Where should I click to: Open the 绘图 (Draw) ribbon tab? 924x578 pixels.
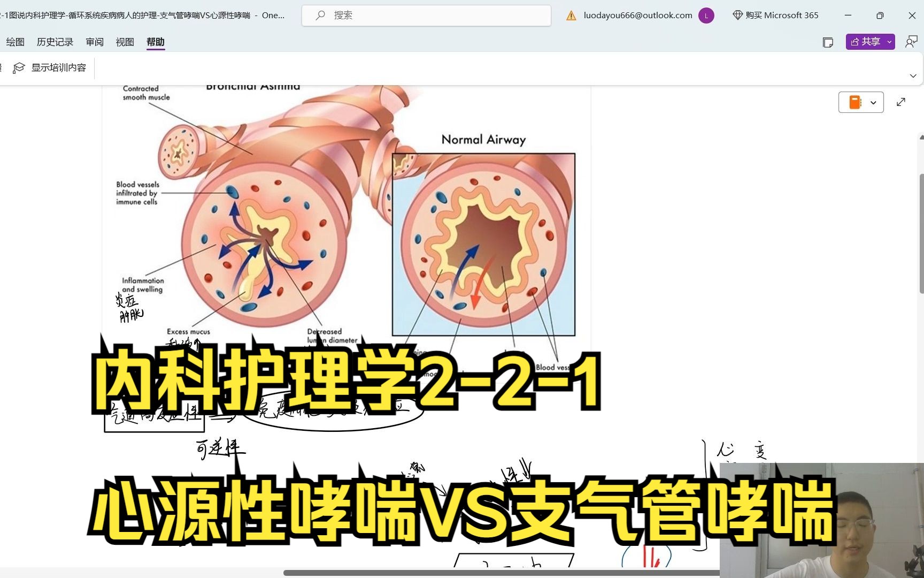click(16, 42)
